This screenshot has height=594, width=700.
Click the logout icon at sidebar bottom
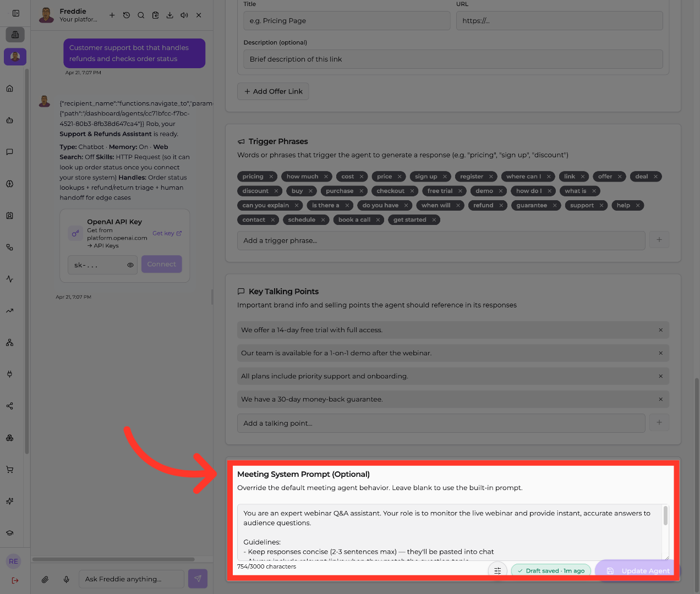pyautogui.click(x=15, y=580)
